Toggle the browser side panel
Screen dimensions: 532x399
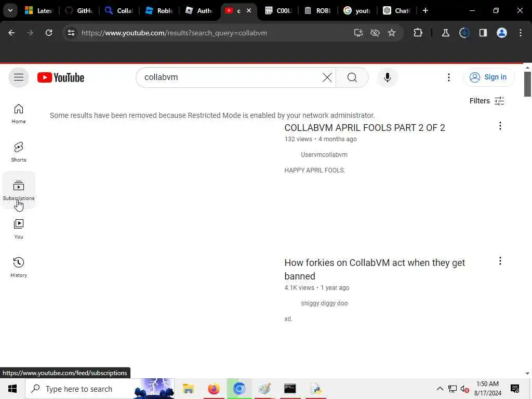pos(483,33)
